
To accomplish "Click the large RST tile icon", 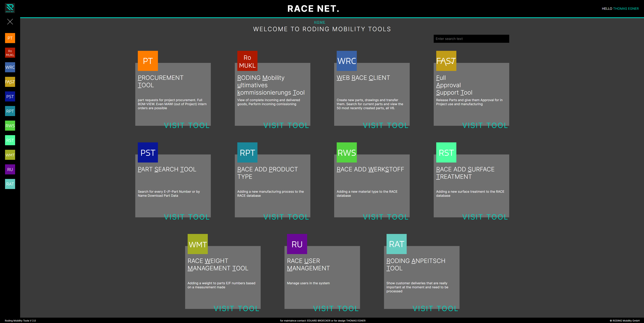I will [446, 152].
